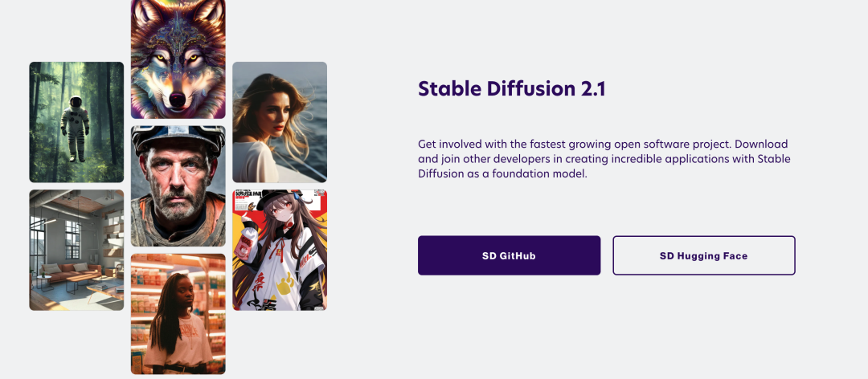Click the wolf's black nose

177,100
